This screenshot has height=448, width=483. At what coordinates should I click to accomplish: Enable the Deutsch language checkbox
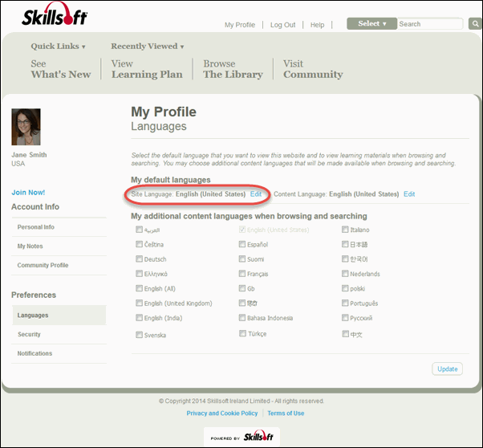tap(140, 259)
